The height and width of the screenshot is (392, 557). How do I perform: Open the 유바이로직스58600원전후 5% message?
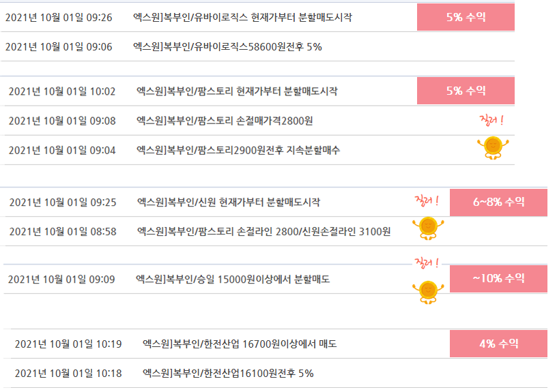coord(227,47)
